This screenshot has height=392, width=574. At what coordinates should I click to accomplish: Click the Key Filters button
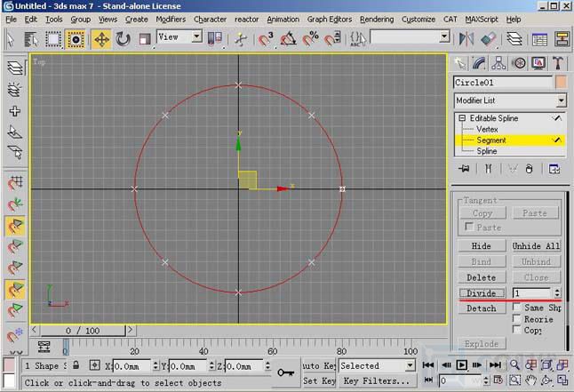(x=377, y=381)
